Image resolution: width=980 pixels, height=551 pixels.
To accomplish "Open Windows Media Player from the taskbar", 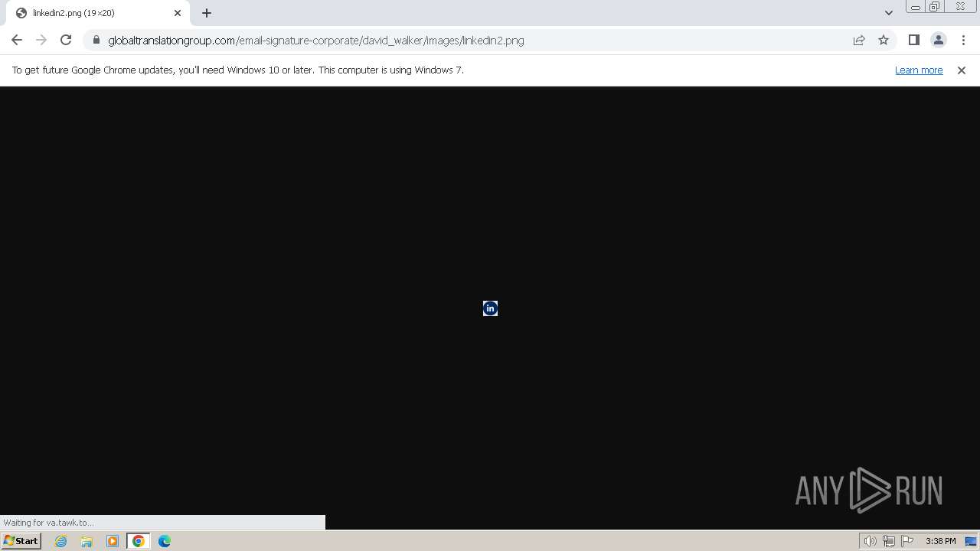I will pos(113,541).
